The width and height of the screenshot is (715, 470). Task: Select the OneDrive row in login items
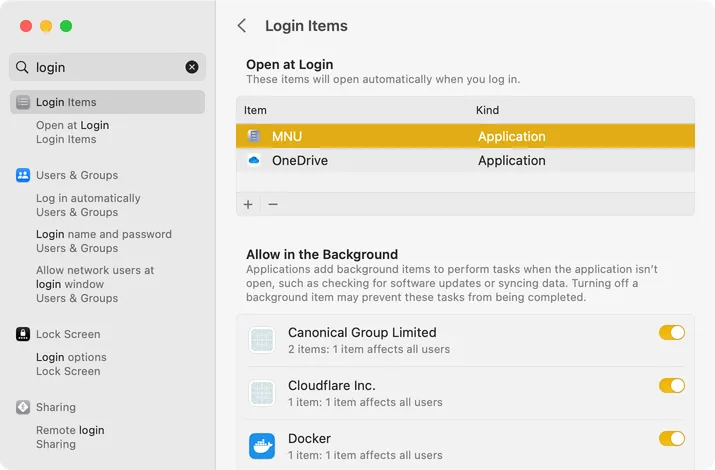[465, 160]
